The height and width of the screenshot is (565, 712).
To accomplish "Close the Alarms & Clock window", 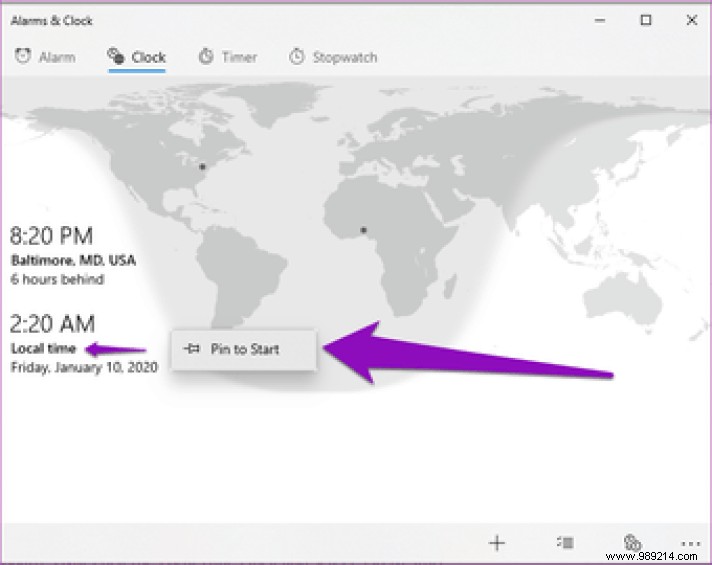I will click(692, 20).
